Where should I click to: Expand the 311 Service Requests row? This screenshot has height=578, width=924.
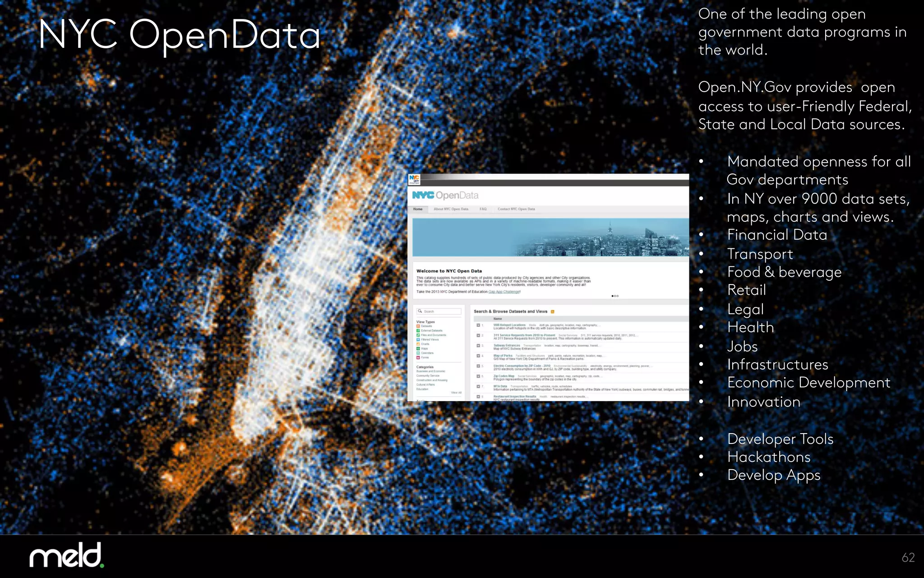[478, 336]
